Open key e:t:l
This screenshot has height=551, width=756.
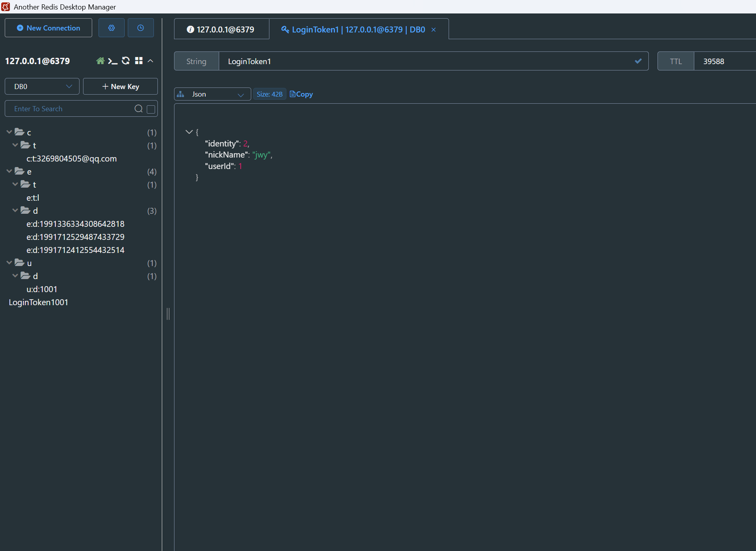pos(32,198)
